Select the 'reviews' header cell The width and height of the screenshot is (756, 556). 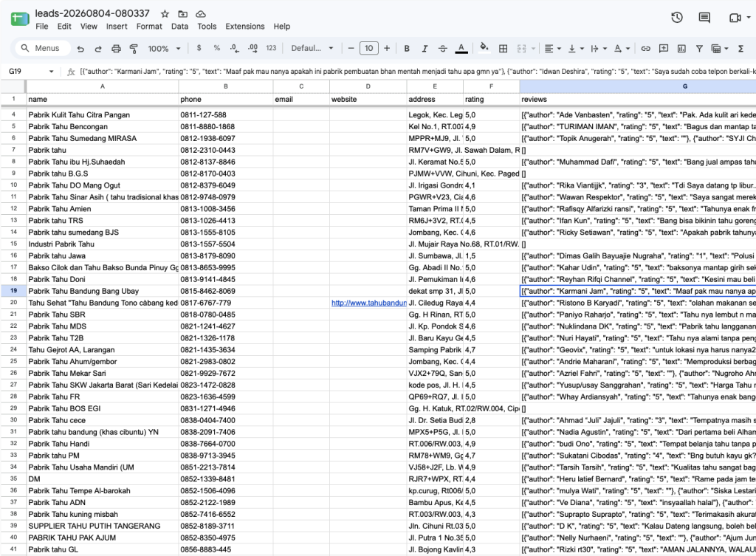638,100
